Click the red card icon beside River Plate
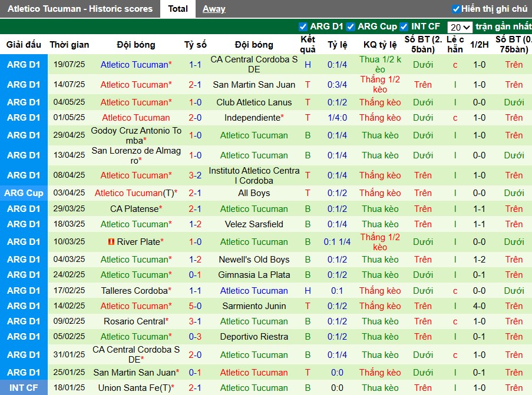The width and height of the screenshot is (532, 395). pos(111,242)
